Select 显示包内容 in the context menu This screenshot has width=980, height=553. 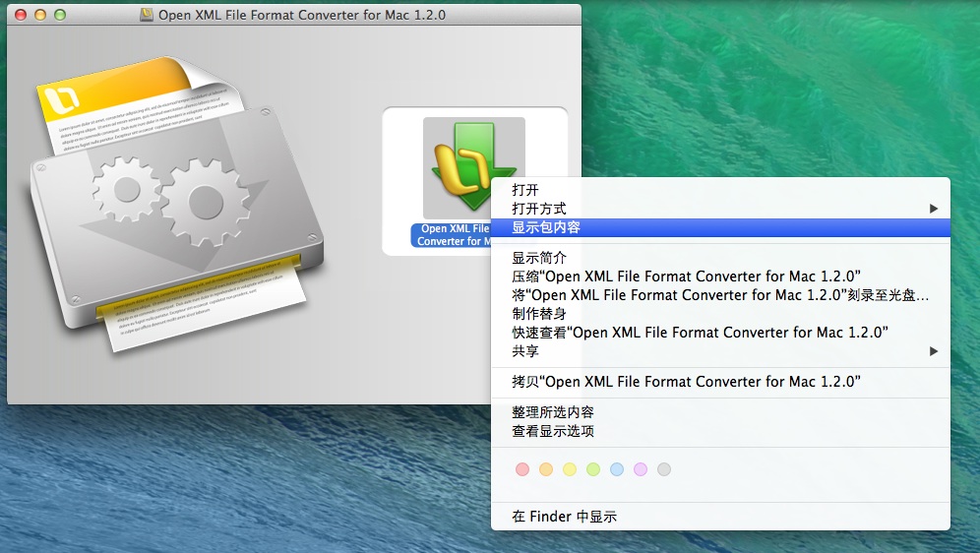pos(720,227)
